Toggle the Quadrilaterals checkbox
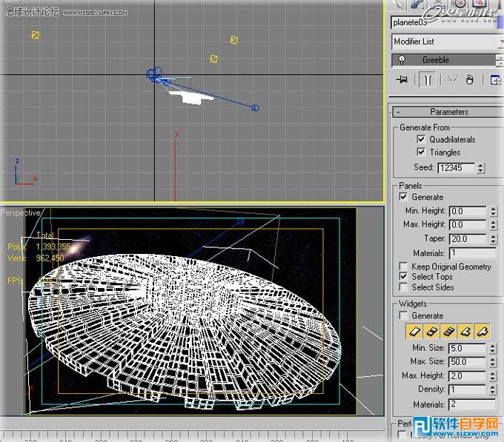This screenshot has height=442, width=504. 421,139
